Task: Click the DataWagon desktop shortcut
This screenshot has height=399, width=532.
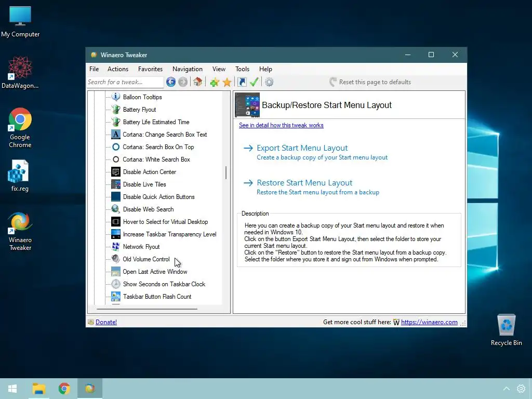Action: pos(20,73)
